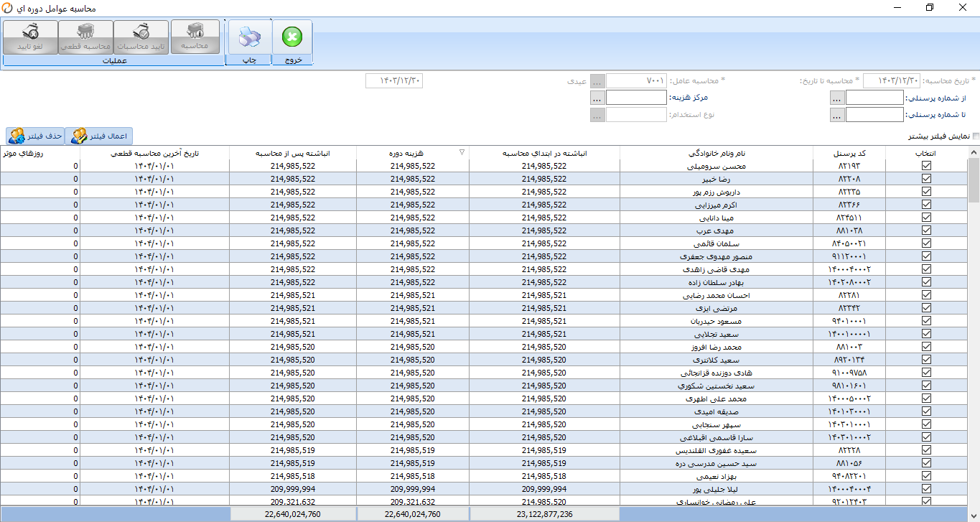Focus the مرکز هزینه input field
Screen dimensions: 980x522
tap(637, 98)
